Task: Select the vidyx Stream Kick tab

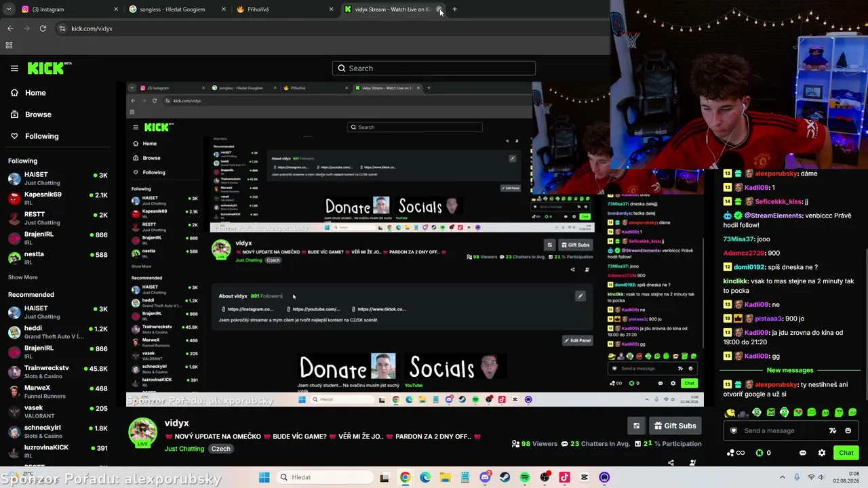Action: coord(392,9)
